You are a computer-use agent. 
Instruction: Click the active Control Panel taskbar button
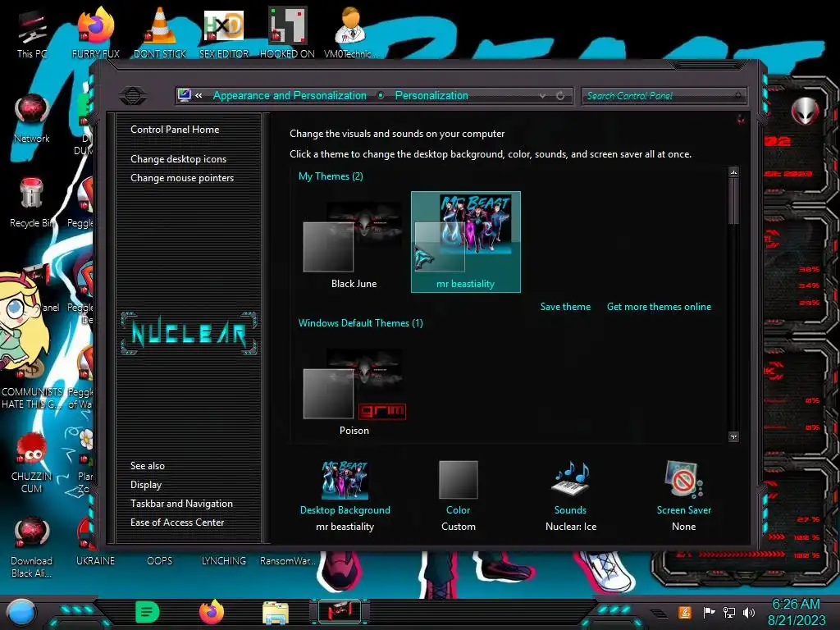tap(339, 612)
